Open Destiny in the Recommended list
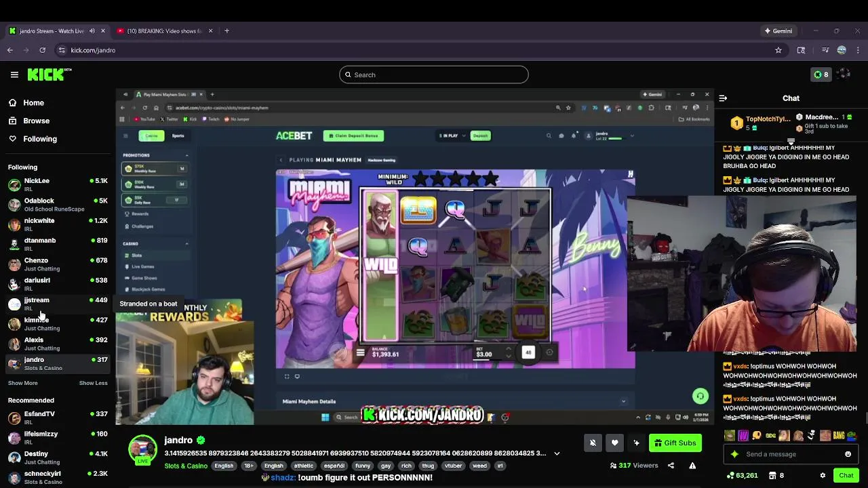 58,457
